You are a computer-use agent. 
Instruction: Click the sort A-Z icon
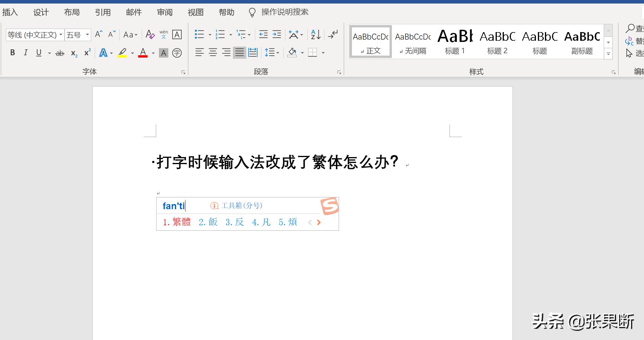tap(316, 34)
